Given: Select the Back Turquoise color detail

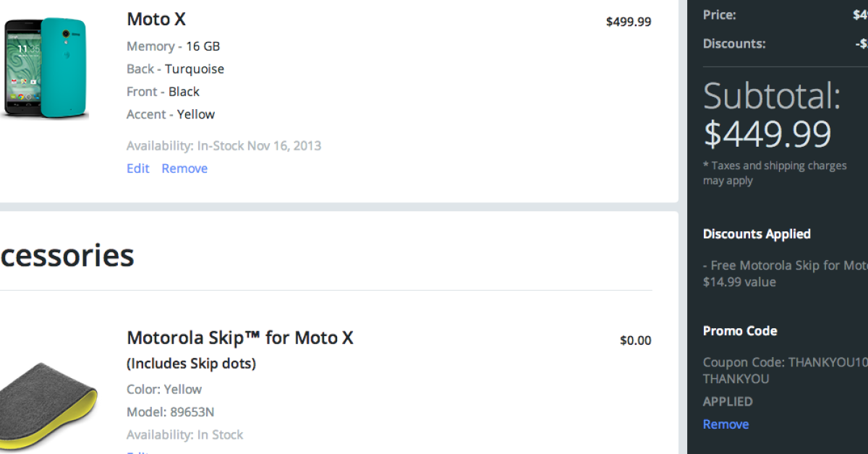Looking at the screenshot, I should pos(175,69).
